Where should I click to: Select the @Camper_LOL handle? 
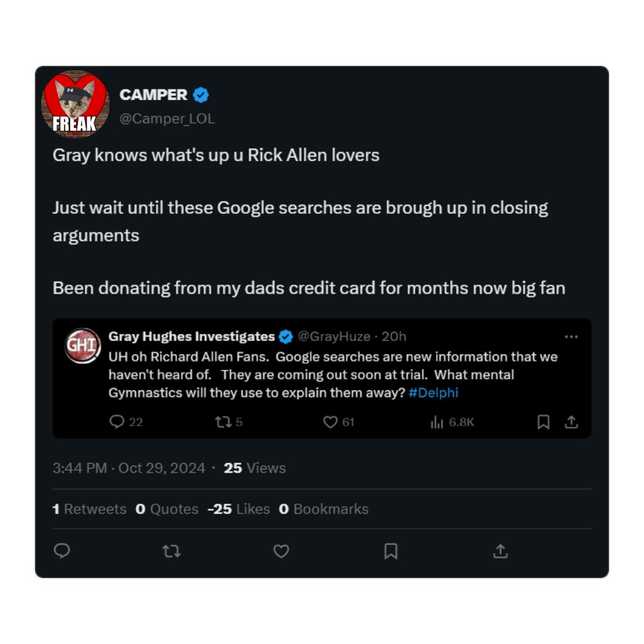click(167, 118)
